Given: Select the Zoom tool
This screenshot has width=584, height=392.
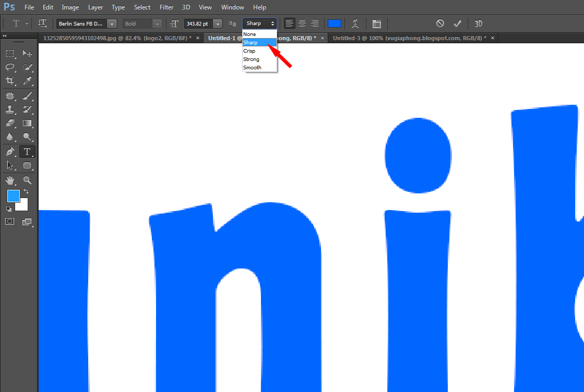Looking at the screenshot, I should pos(27,180).
